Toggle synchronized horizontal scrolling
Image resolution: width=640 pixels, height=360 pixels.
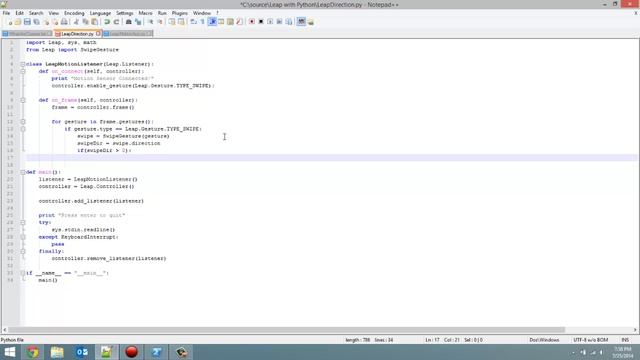pos(181,22)
